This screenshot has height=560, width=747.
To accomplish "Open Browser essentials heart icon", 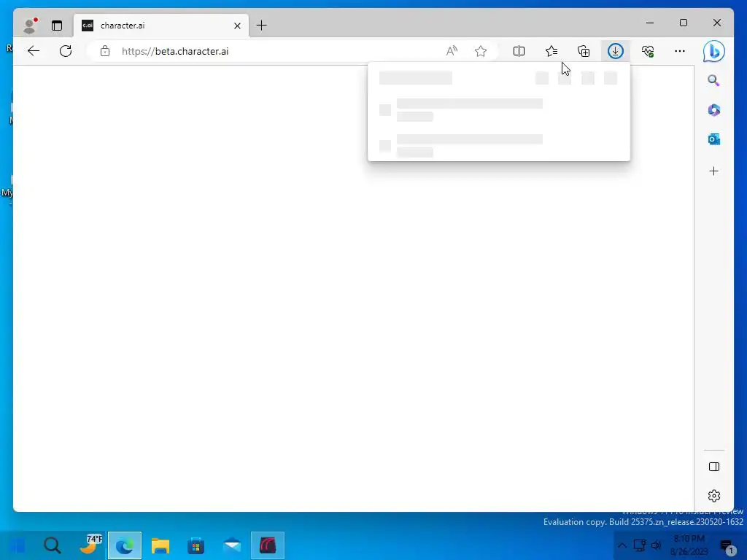I will (x=648, y=51).
